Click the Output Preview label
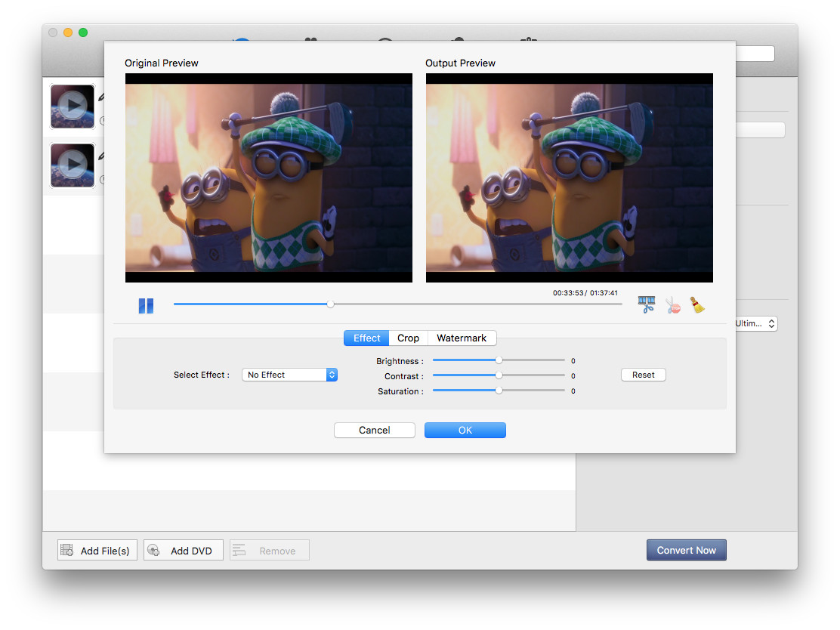840x630 pixels. pyautogui.click(x=460, y=63)
